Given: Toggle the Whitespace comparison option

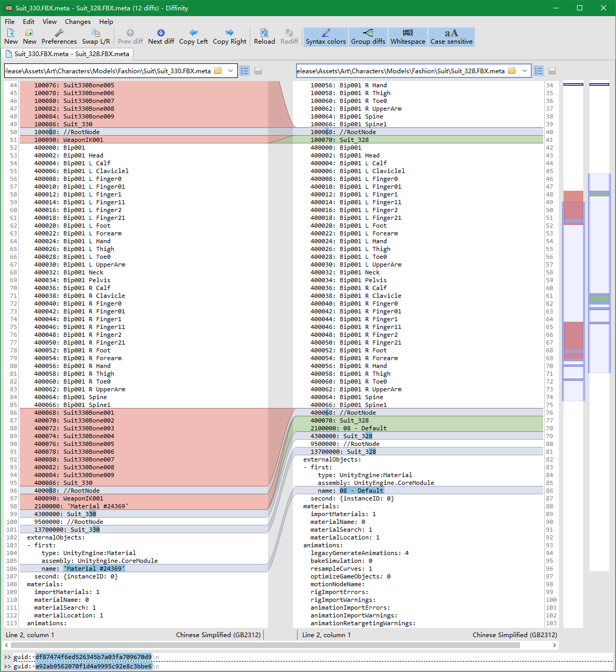Looking at the screenshot, I should (x=408, y=36).
